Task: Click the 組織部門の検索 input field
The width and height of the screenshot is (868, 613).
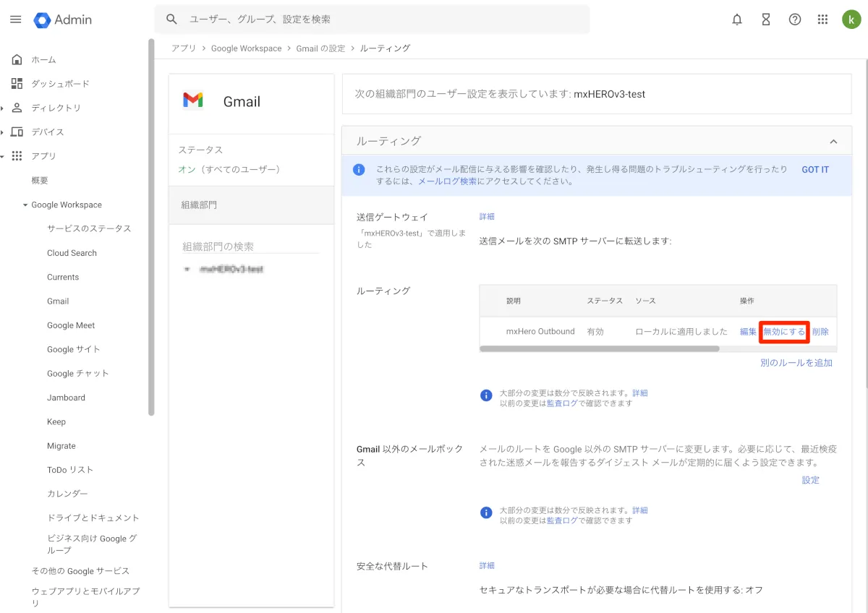Action: tap(250, 247)
